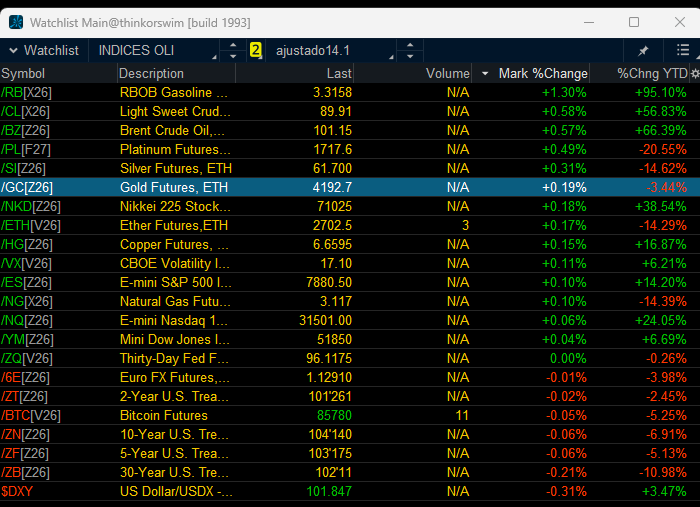
Task: Click $DXY mark change -0.31%
Action: click(x=566, y=491)
